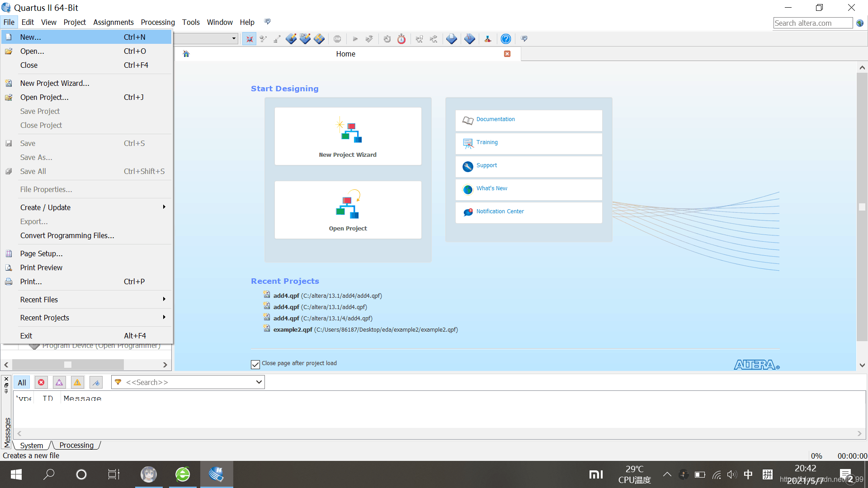Screen dimensions: 868x488
Task: Filter messages by warning triangle icon
Action: tap(77, 382)
